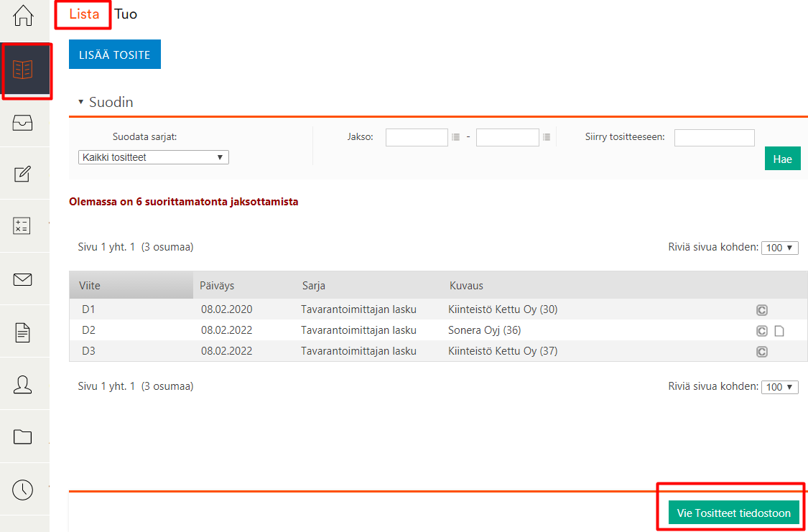Select the Lista tab

tap(84, 14)
